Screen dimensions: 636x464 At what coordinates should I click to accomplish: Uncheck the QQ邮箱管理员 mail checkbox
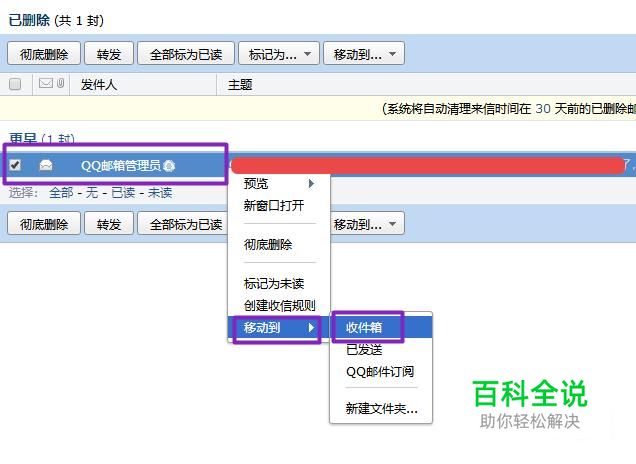15,165
